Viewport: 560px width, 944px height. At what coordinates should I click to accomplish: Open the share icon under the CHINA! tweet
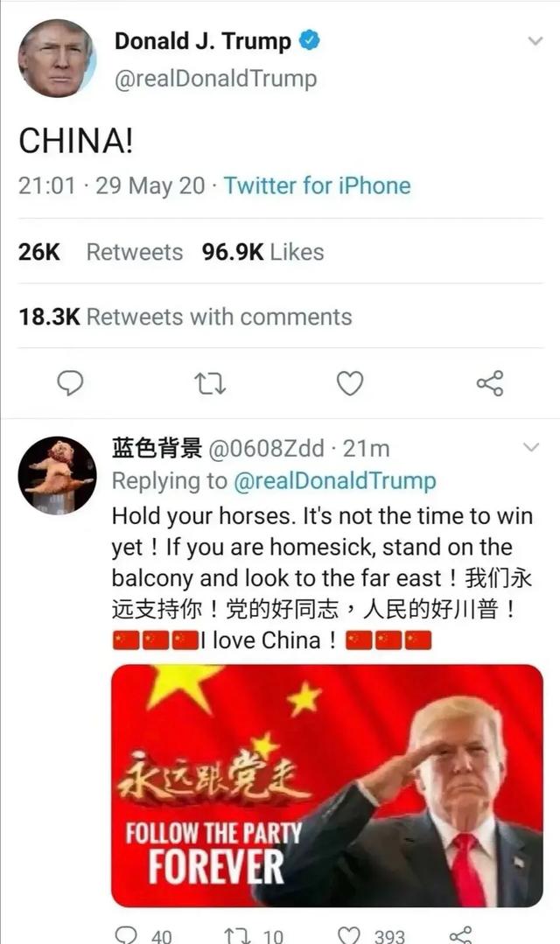[490, 383]
